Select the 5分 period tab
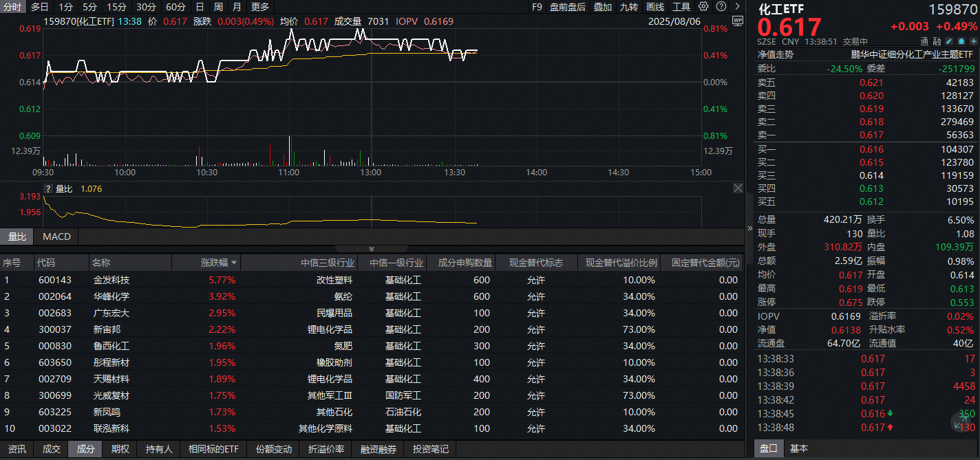 90,7
